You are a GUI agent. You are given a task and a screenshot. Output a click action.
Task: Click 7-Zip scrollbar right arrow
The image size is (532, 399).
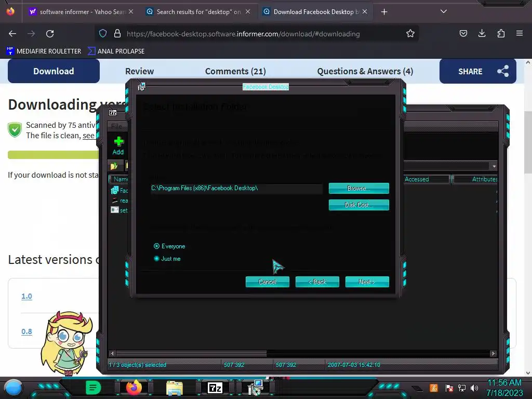(x=494, y=353)
